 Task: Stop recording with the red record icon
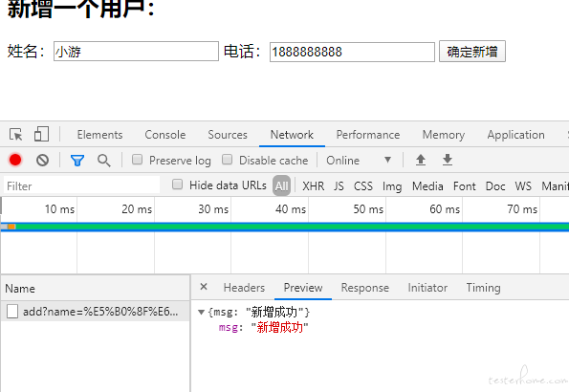tap(15, 160)
